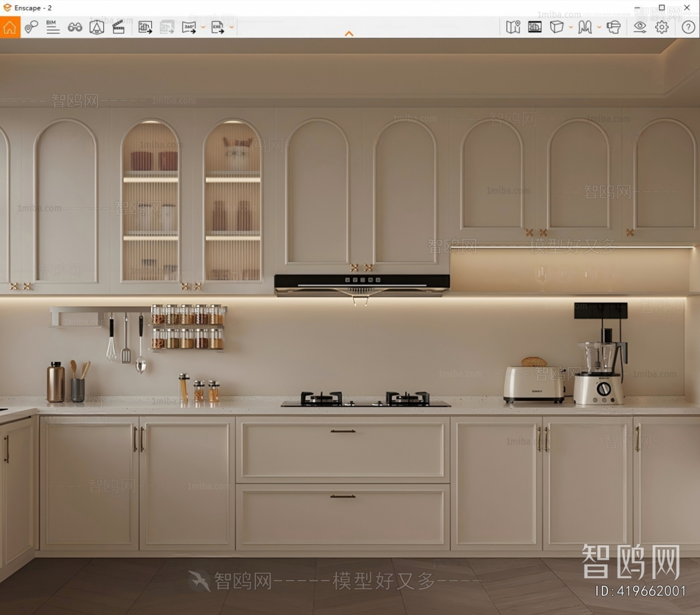The height and width of the screenshot is (615, 700).
Task: Open General Settings gear icon
Action: [x=662, y=27]
